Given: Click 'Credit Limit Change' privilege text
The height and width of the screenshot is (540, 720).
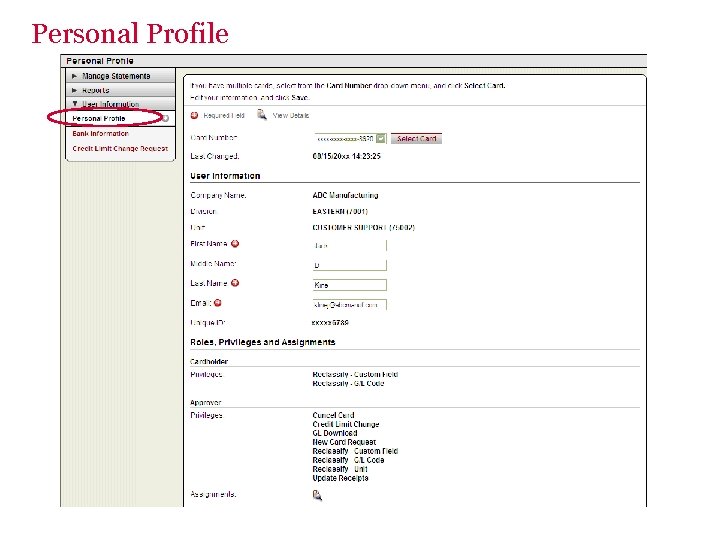Looking at the screenshot, I should point(346,424).
